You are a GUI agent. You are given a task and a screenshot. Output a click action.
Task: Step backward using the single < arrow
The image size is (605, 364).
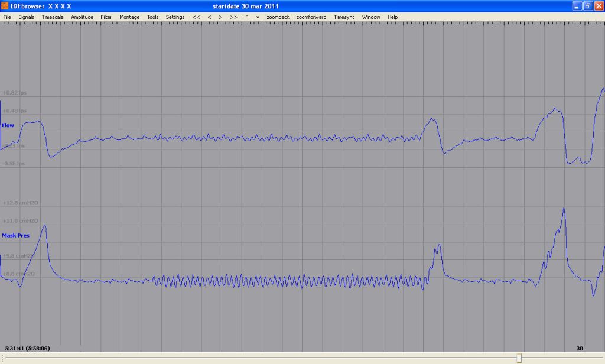(209, 17)
